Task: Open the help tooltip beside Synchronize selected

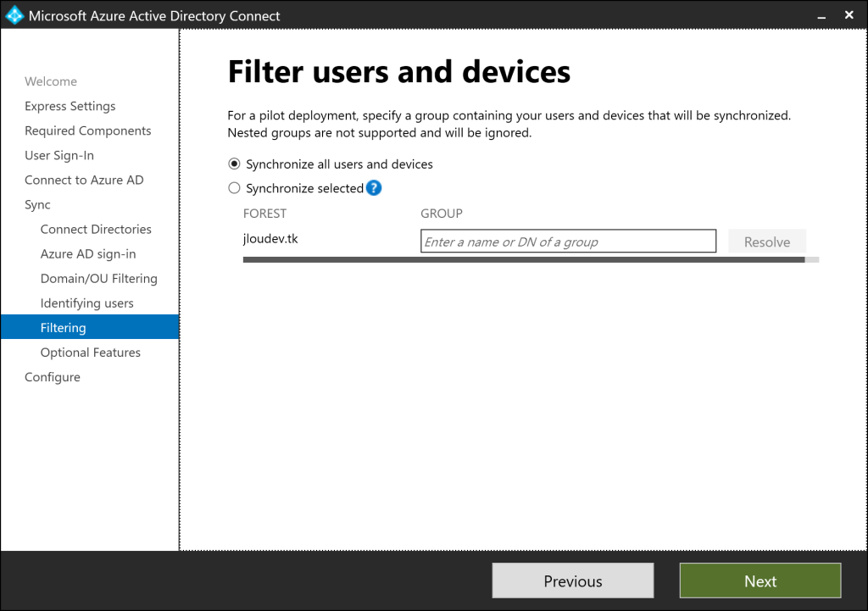Action: pos(374,188)
